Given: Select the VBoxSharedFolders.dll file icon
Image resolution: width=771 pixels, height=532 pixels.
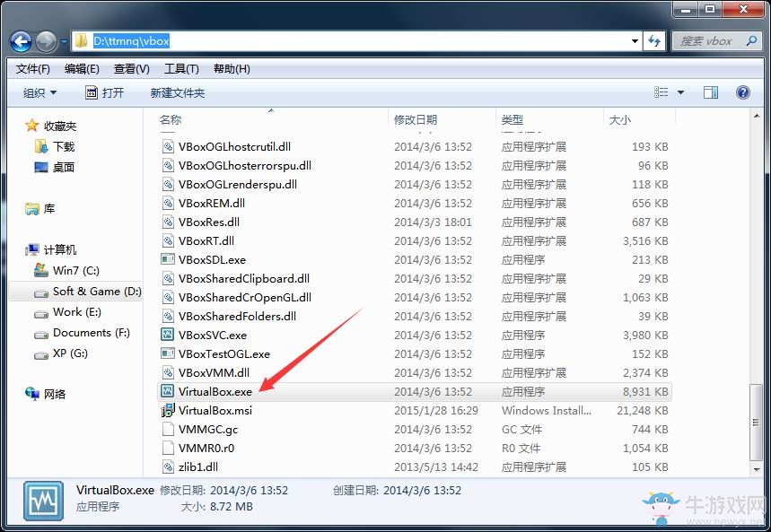Looking at the screenshot, I should (168, 316).
